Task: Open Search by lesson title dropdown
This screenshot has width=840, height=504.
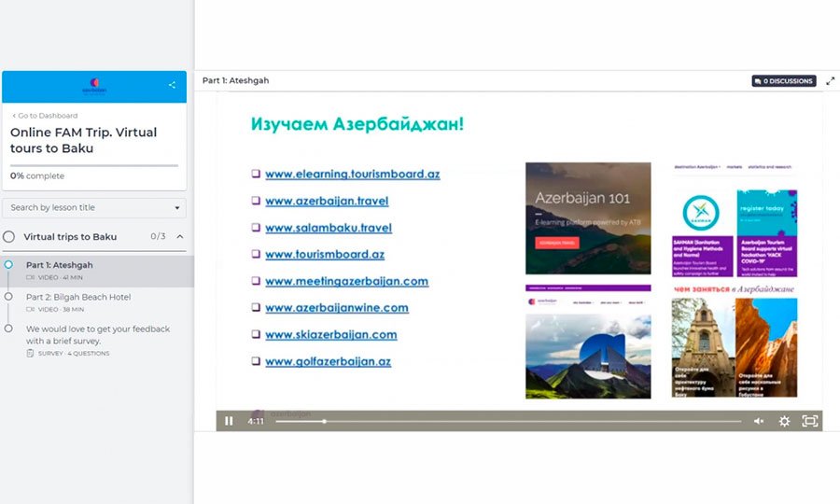Action: pyautogui.click(x=94, y=208)
